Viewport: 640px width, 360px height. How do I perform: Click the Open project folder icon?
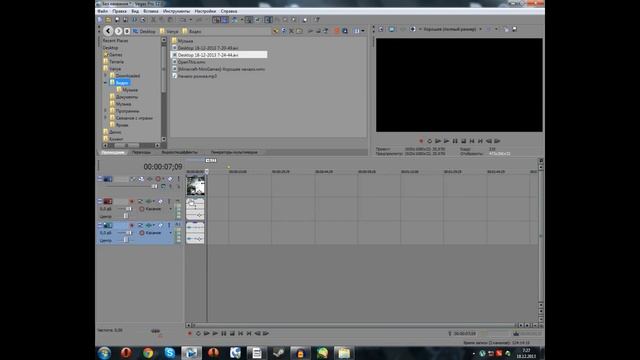pyautogui.click(x=108, y=20)
